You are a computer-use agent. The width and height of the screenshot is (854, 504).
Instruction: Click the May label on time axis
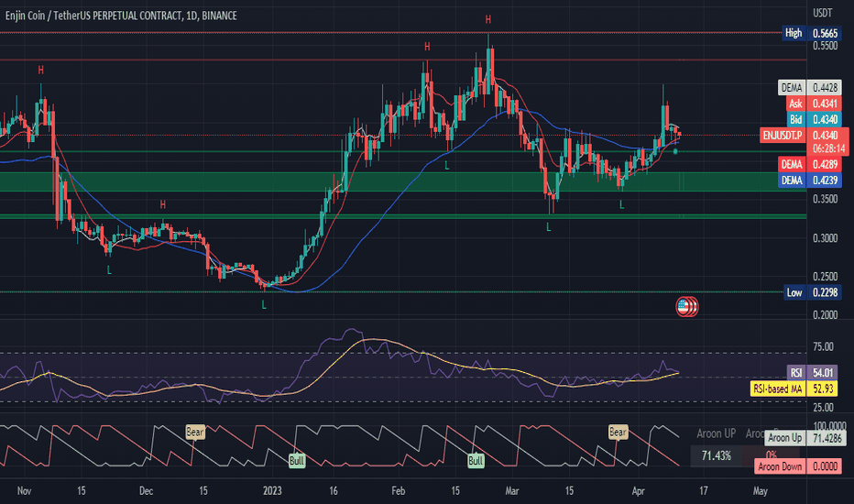761,491
